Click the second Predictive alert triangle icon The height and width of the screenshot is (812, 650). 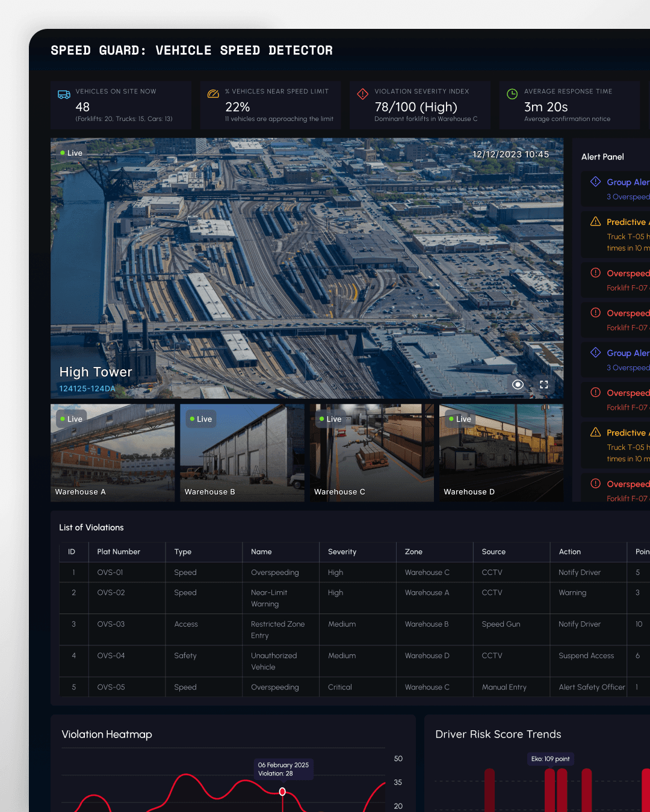tap(596, 432)
